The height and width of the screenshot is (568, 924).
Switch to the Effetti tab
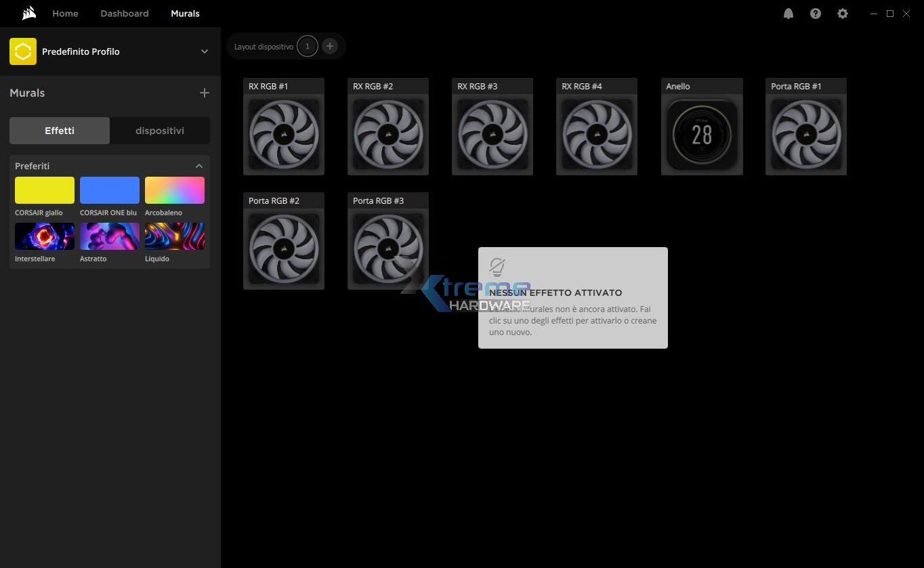pyautogui.click(x=60, y=131)
